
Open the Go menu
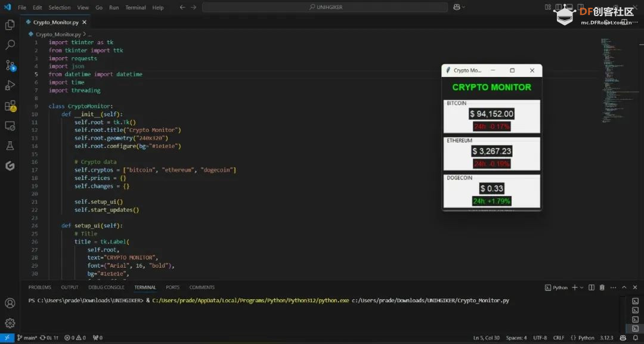99,7
